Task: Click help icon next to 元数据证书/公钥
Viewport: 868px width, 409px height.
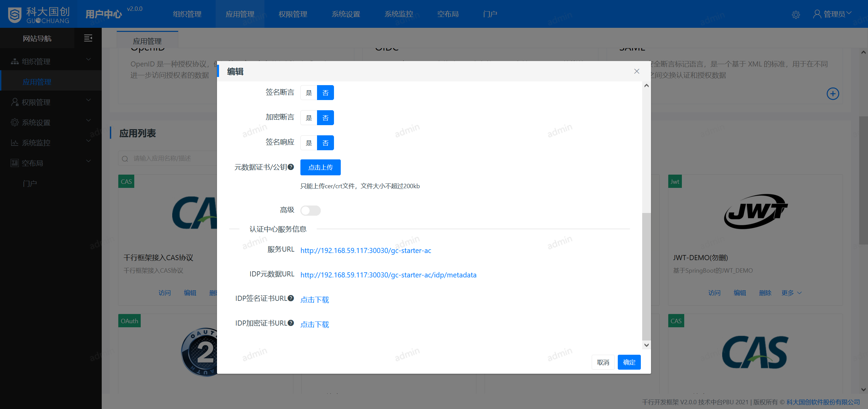Action: (x=291, y=167)
